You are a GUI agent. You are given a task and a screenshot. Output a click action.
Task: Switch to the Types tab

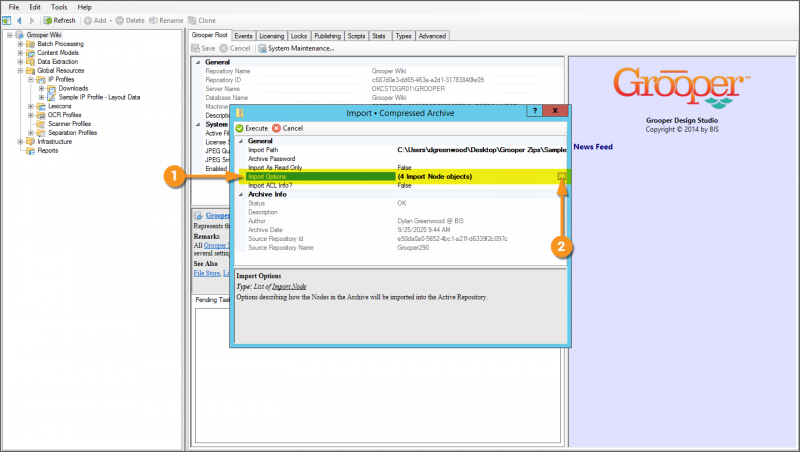coord(404,36)
